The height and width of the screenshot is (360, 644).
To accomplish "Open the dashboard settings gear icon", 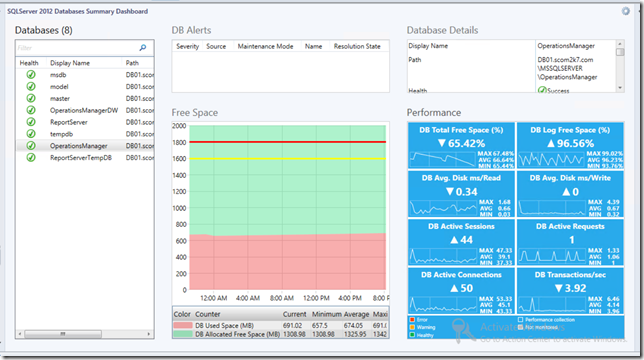I will click(x=625, y=11).
